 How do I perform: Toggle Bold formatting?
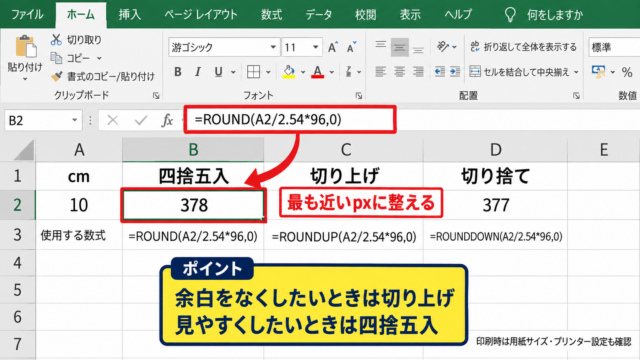tap(178, 72)
